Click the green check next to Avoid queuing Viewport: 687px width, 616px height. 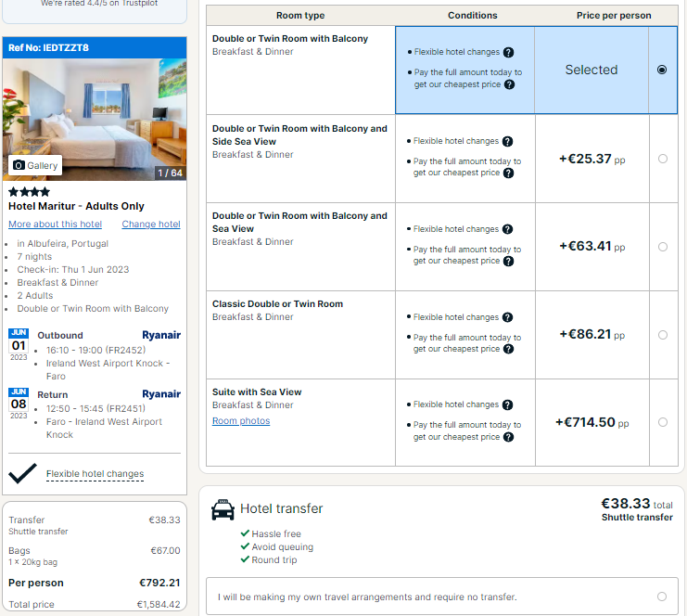pyautogui.click(x=245, y=546)
